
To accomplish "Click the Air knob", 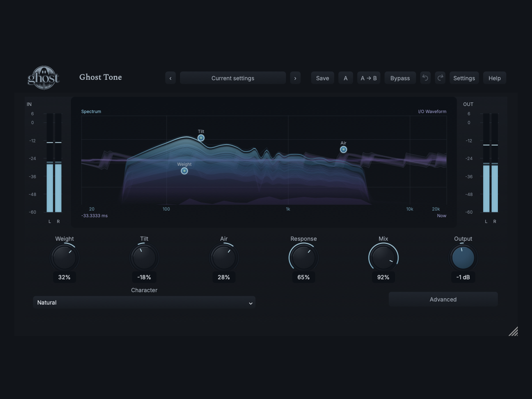I will click(x=224, y=258).
